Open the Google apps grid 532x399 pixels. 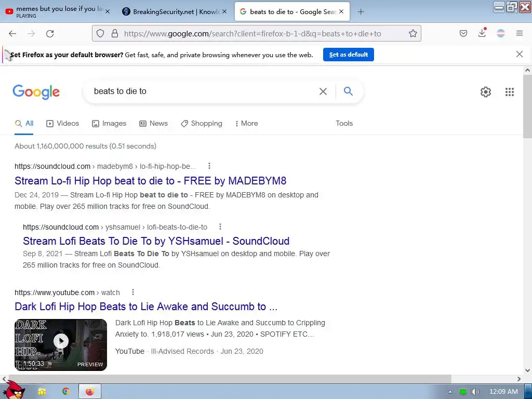pos(510,92)
